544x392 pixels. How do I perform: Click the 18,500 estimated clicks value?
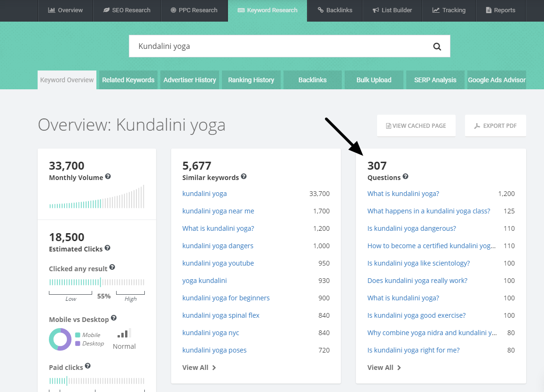(x=67, y=237)
